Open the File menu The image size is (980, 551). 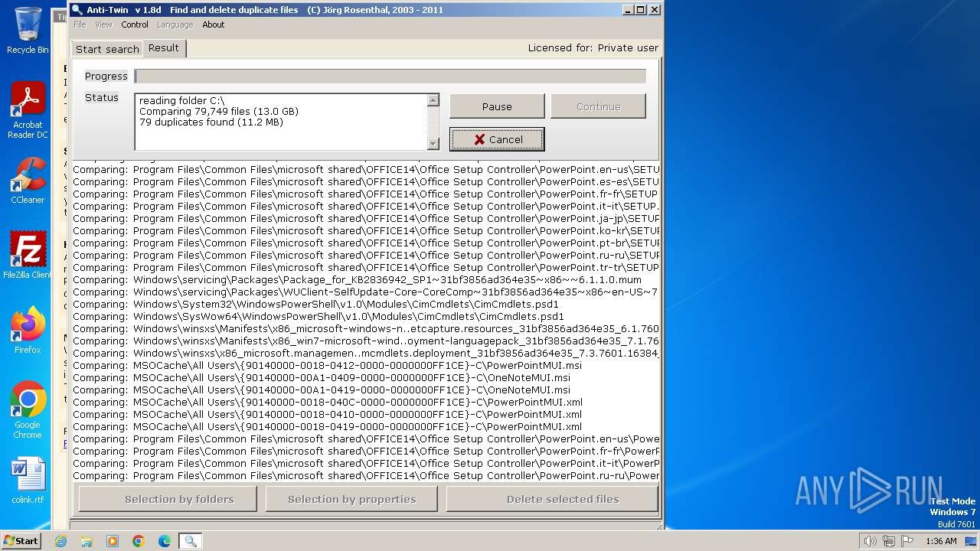[x=80, y=24]
